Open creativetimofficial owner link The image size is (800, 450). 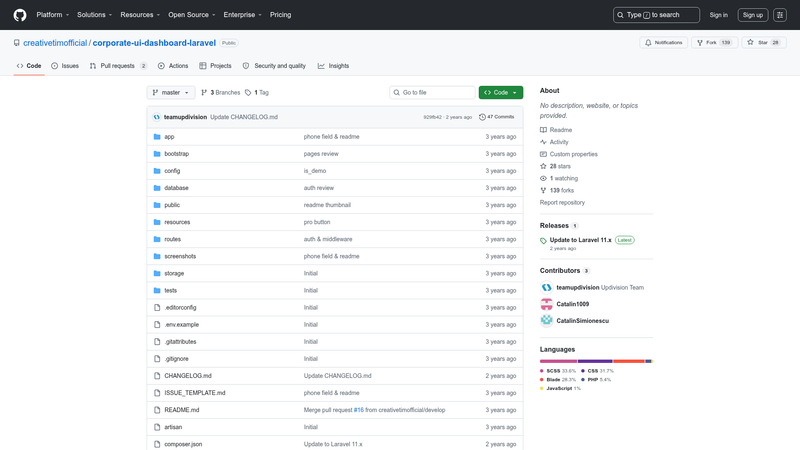coord(55,43)
